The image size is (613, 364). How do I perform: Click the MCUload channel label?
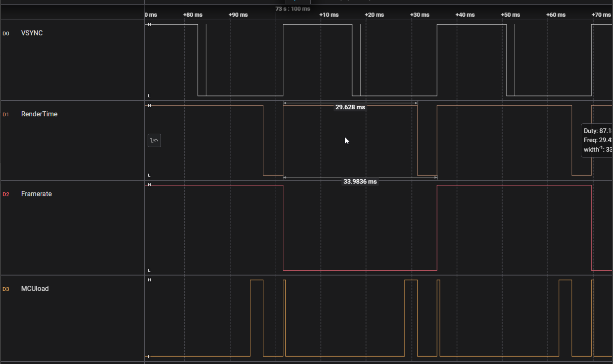(35, 289)
